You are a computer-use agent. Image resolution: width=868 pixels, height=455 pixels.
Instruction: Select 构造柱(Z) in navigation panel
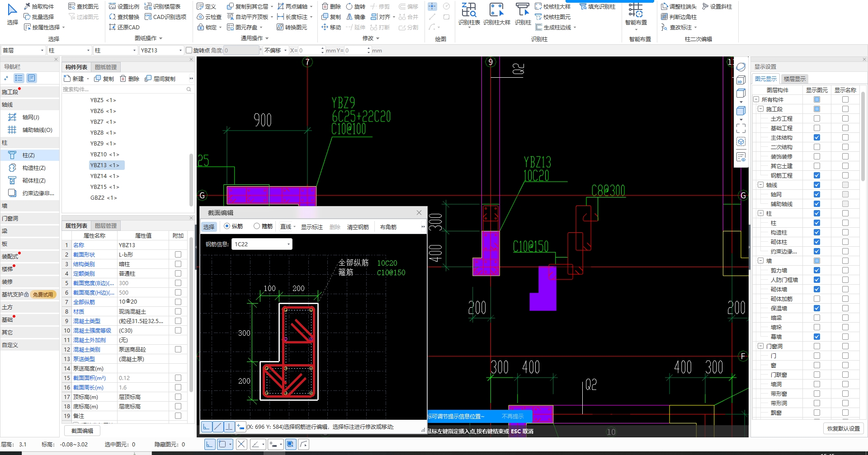[x=30, y=168]
